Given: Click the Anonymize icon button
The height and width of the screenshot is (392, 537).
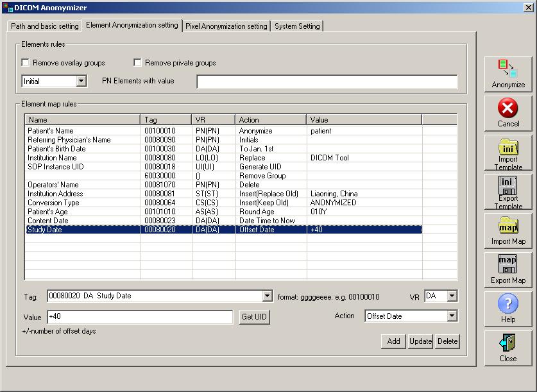Looking at the screenshot, I should [x=507, y=74].
